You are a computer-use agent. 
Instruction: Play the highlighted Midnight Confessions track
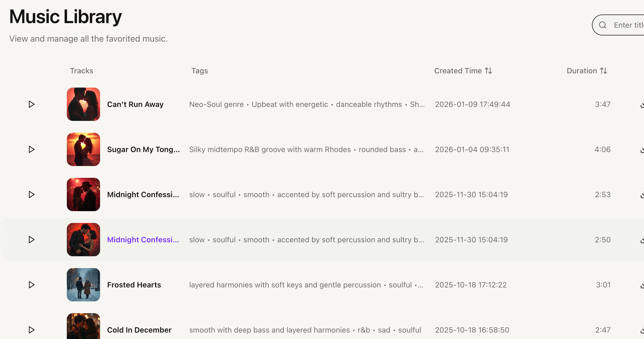click(x=31, y=240)
